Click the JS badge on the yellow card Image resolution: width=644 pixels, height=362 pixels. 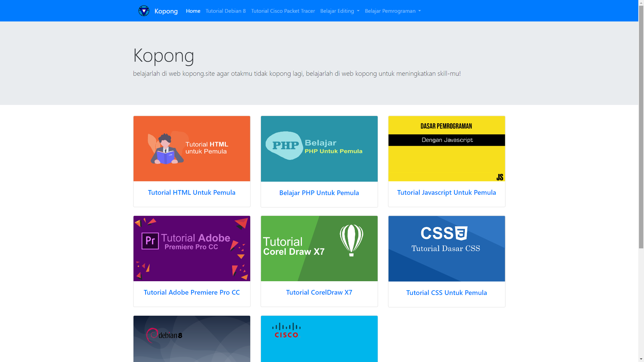point(499,177)
